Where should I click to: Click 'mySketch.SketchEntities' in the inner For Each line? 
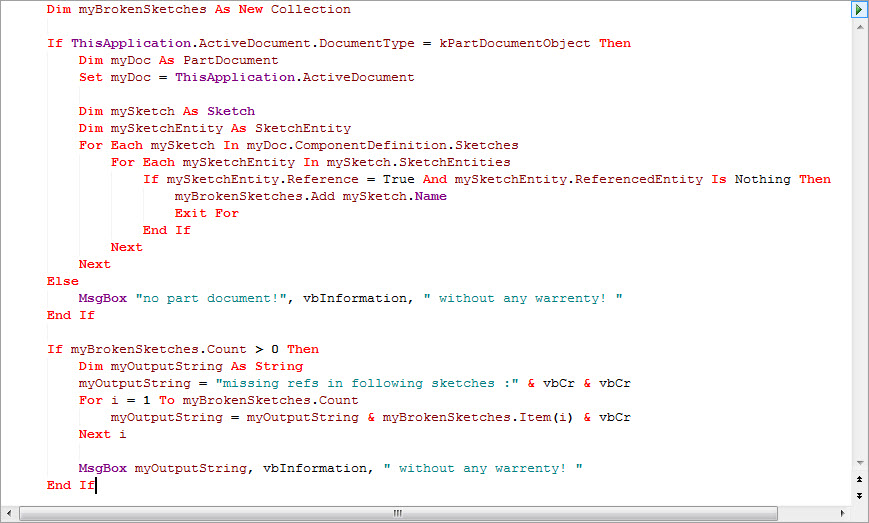(418, 162)
